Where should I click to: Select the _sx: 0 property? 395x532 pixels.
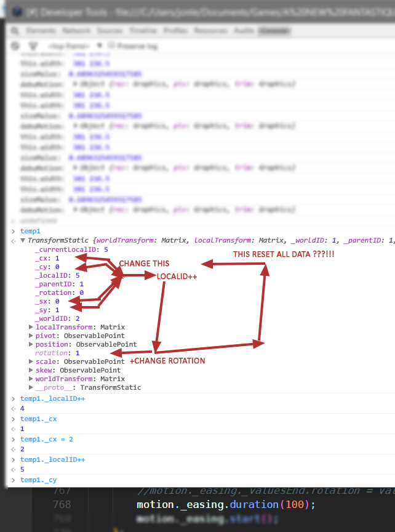47,301
